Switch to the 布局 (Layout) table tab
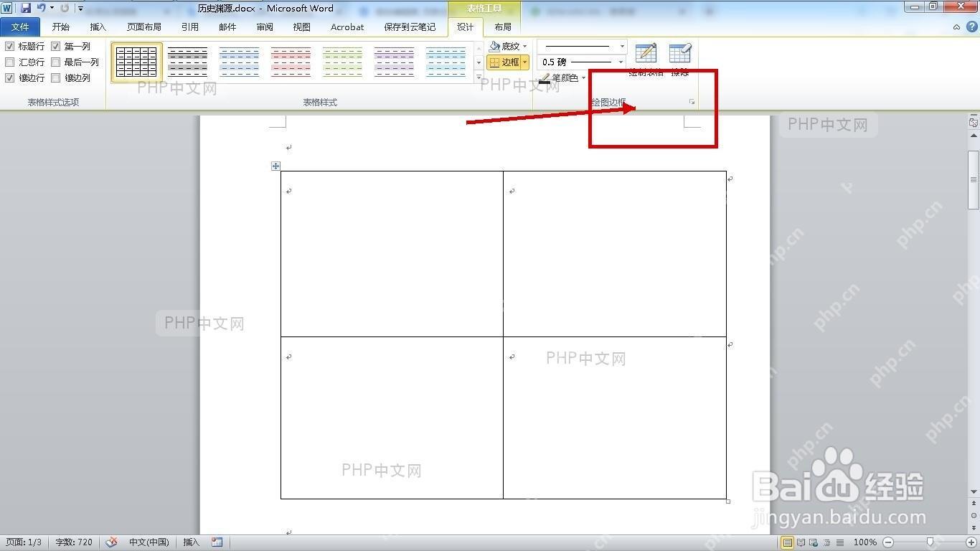 (x=503, y=27)
